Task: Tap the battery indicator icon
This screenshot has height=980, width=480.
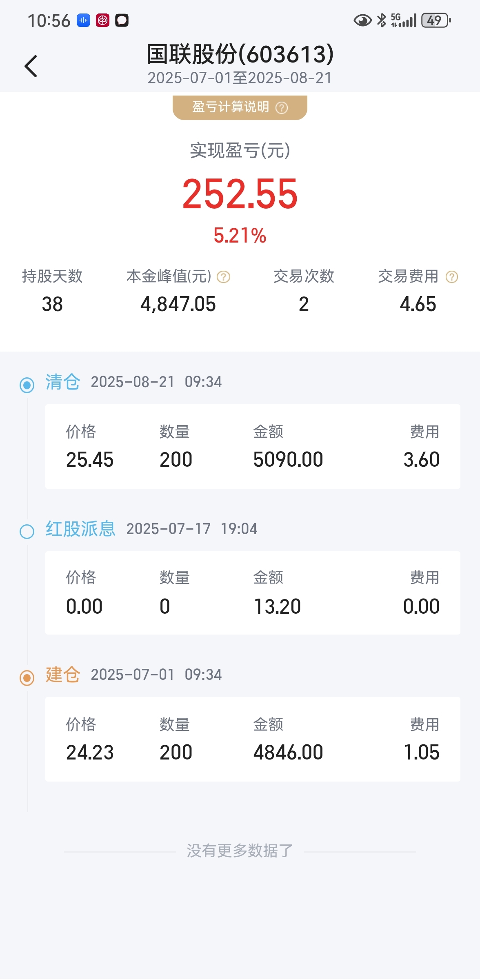Action: point(436,20)
